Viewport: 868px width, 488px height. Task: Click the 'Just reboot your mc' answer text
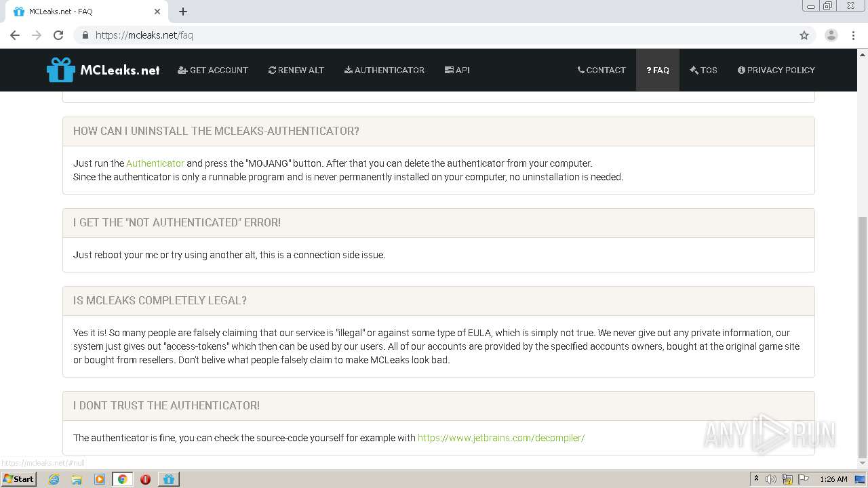tap(229, 255)
